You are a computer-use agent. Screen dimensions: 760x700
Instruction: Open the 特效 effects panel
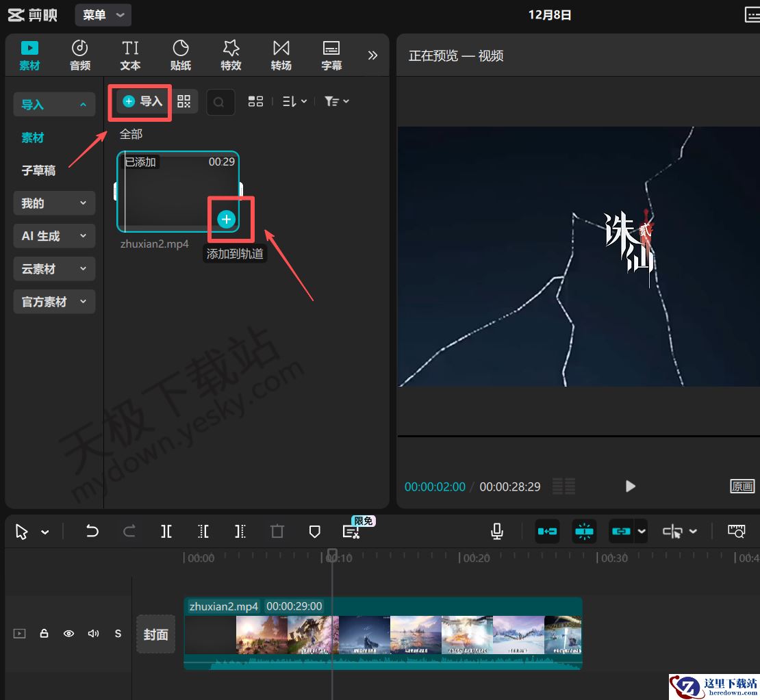[231, 55]
